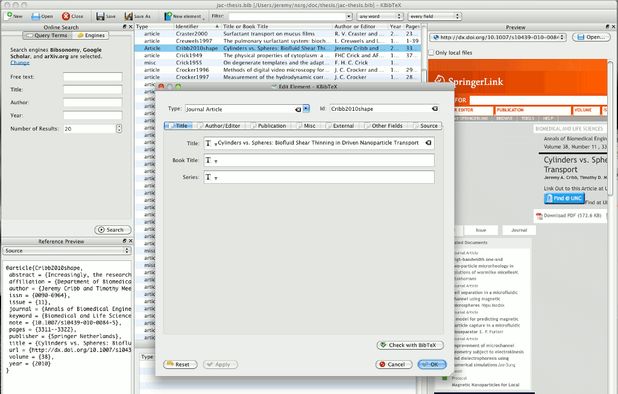618x394 pixels.
Task: Undock the Reference Preview panel via float icon
Action: (125, 241)
